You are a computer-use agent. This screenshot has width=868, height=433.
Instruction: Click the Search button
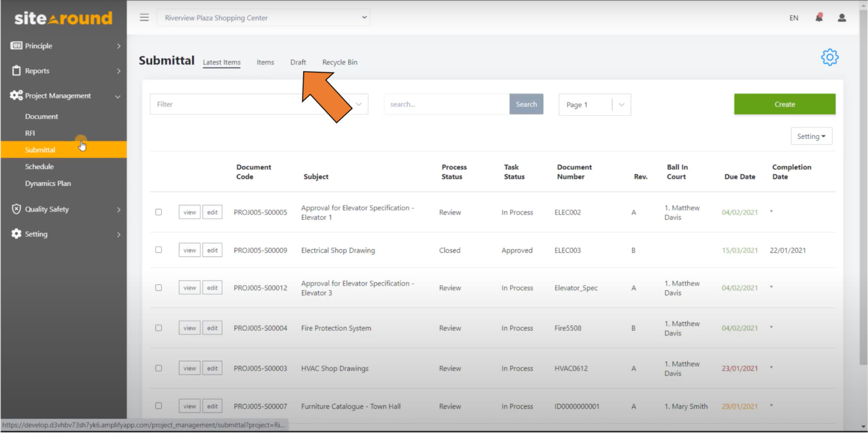(x=526, y=104)
